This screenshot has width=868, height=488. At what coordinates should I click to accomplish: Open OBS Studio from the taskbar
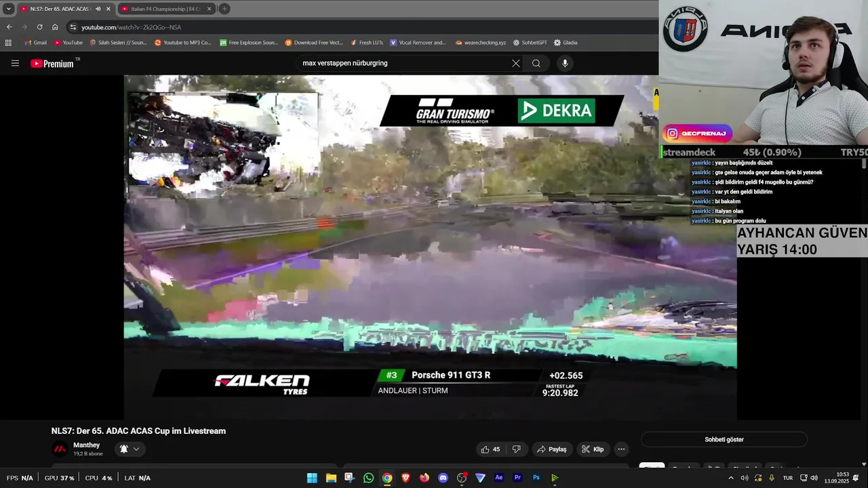pyautogui.click(x=462, y=478)
